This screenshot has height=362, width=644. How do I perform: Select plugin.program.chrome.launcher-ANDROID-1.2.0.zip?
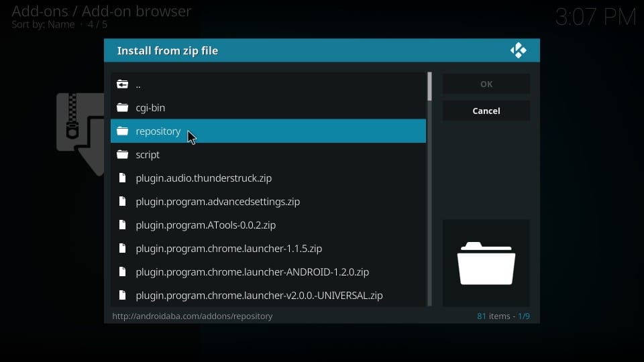tap(268, 271)
